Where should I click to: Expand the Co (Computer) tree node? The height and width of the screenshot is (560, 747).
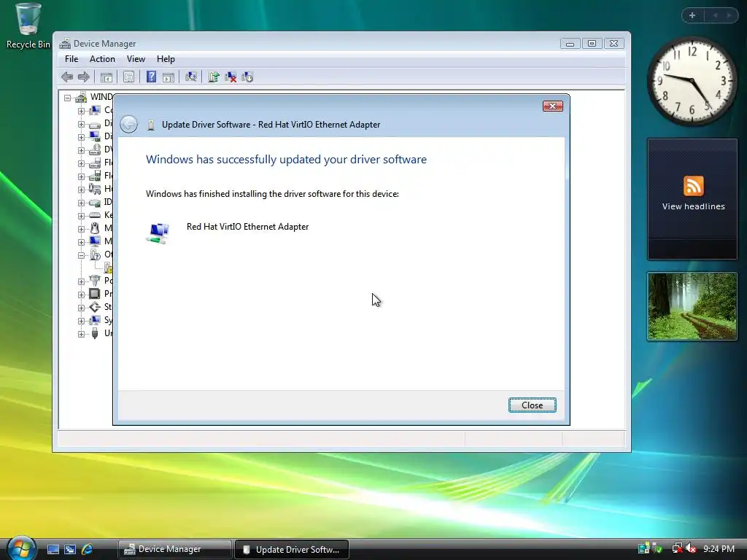point(81,111)
